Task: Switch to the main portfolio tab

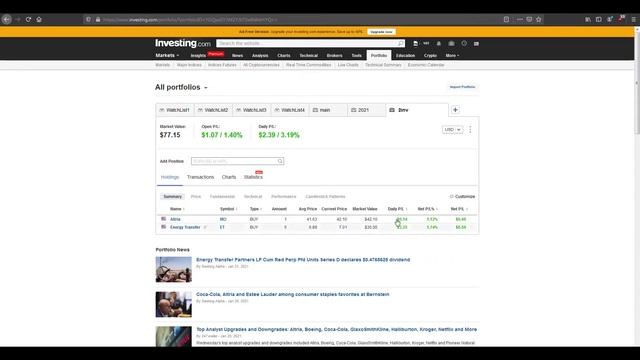Action: [x=329, y=110]
